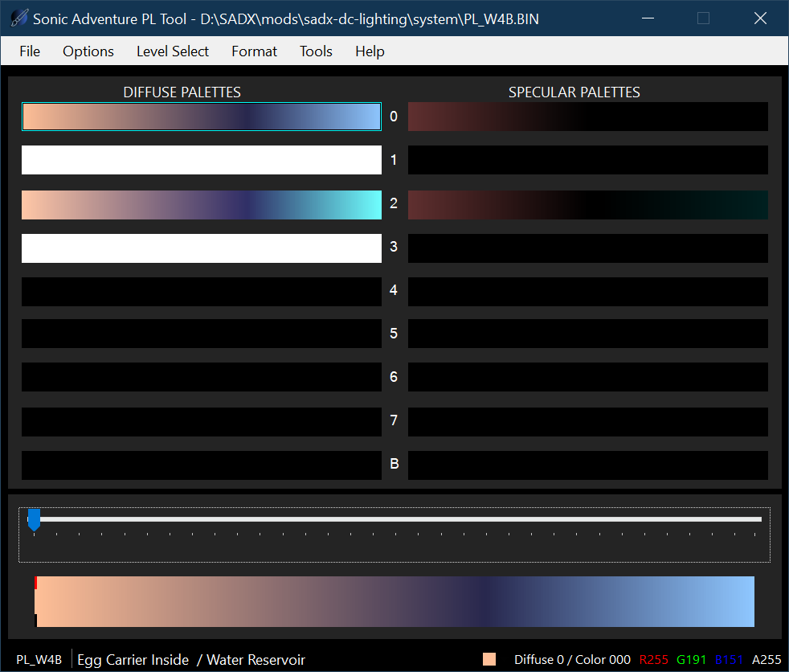Click the current color swatch in status bar
Image resolution: width=789 pixels, height=672 pixels.
point(489,660)
